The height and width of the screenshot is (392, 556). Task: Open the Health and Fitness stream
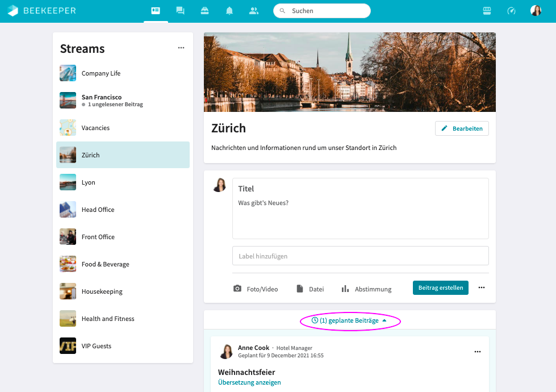[x=123, y=319]
